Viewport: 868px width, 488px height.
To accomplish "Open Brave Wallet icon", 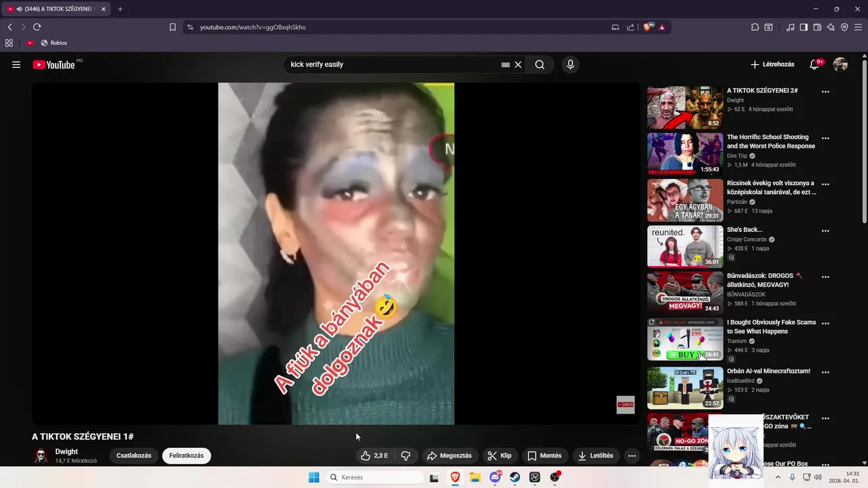I will click(x=817, y=27).
